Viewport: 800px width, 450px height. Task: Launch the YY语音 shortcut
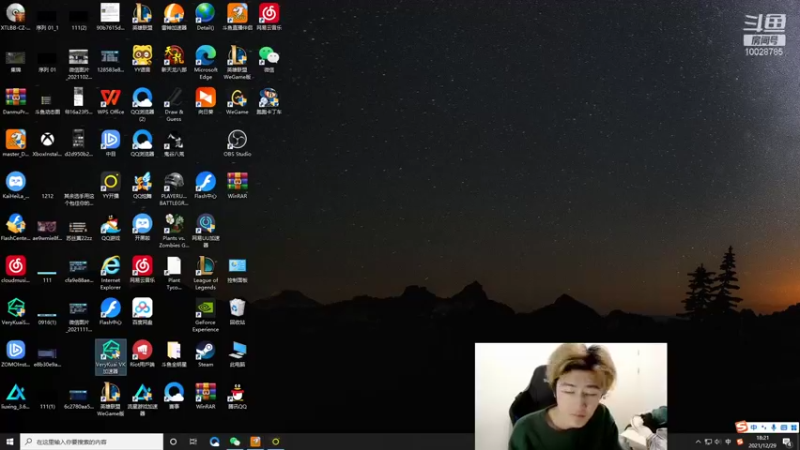coord(142,59)
